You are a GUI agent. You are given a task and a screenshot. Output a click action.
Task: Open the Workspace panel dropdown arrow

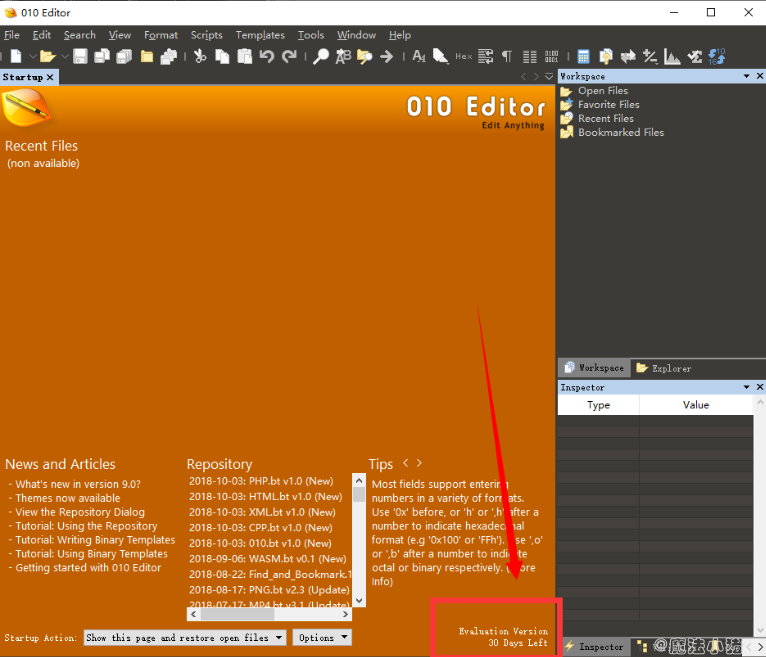pyautogui.click(x=746, y=76)
